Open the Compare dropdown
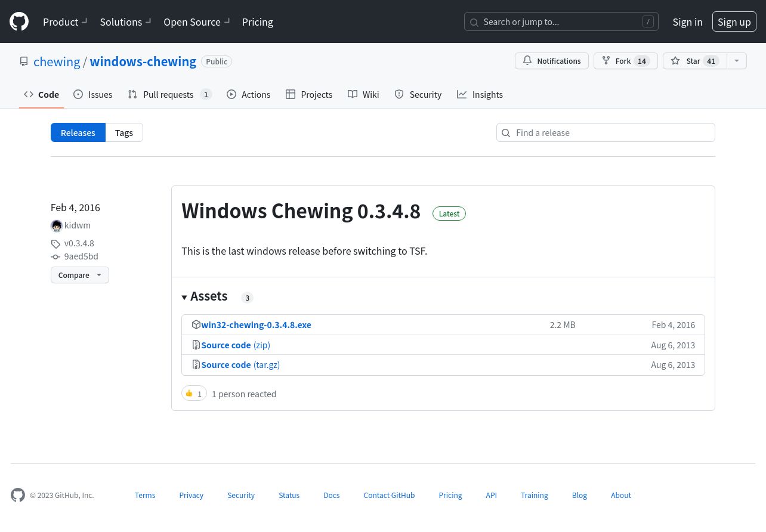Screen dimensions: 766x532 80,275
